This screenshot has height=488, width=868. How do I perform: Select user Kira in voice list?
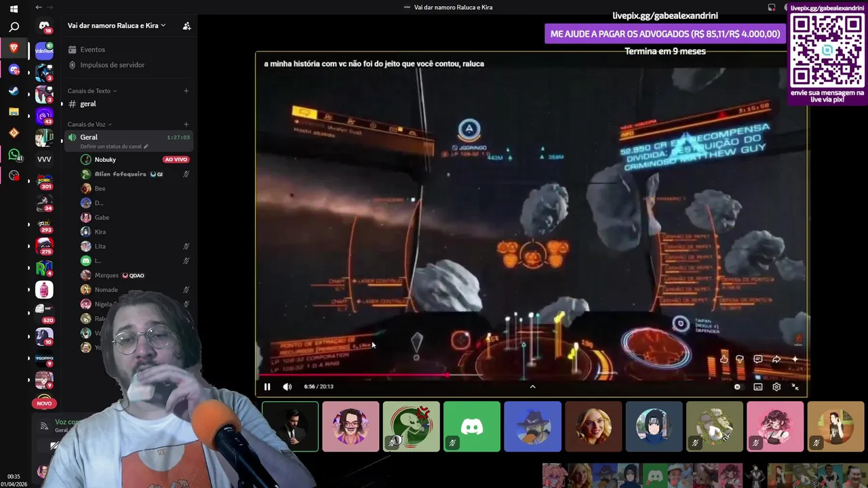100,232
